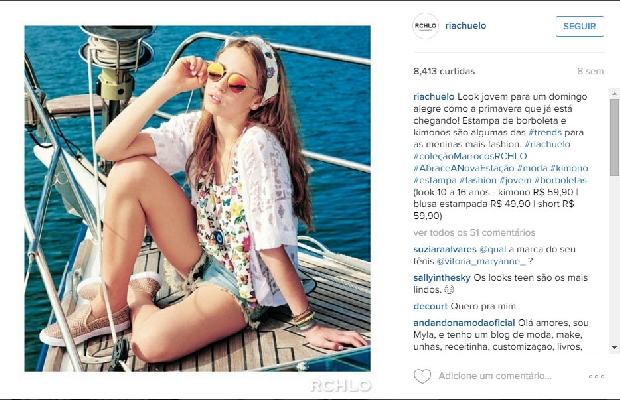Click the heart like icon
The height and width of the screenshot is (400, 620).
click(422, 376)
